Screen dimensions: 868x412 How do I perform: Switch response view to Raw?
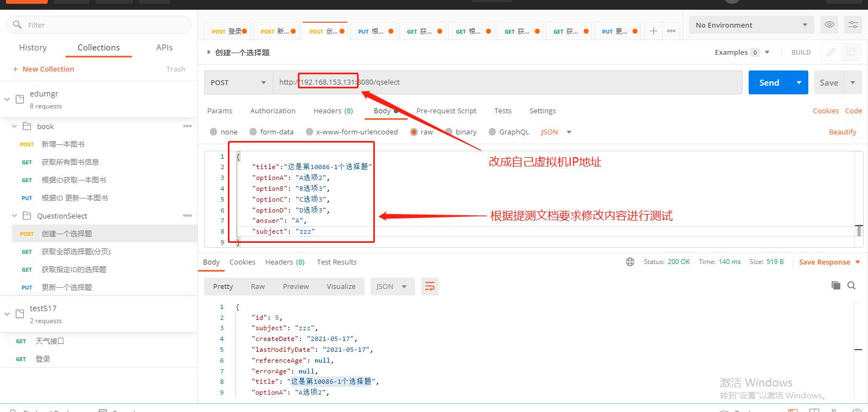coord(258,286)
